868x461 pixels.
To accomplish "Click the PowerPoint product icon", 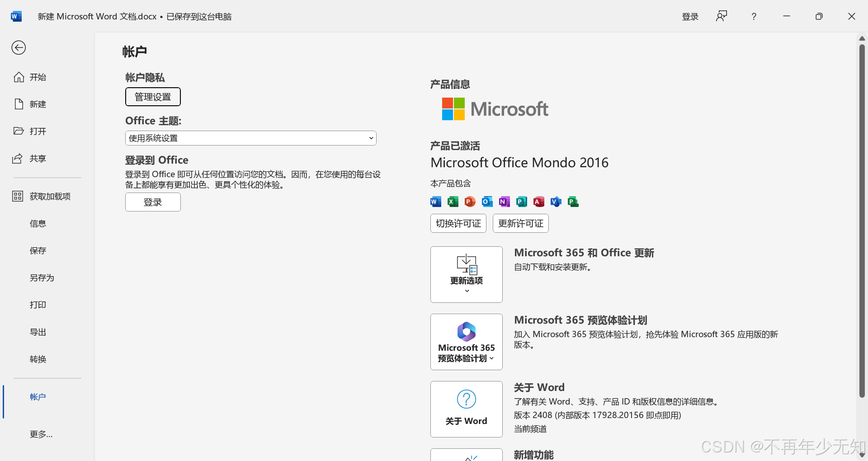I will [x=470, y=202].
